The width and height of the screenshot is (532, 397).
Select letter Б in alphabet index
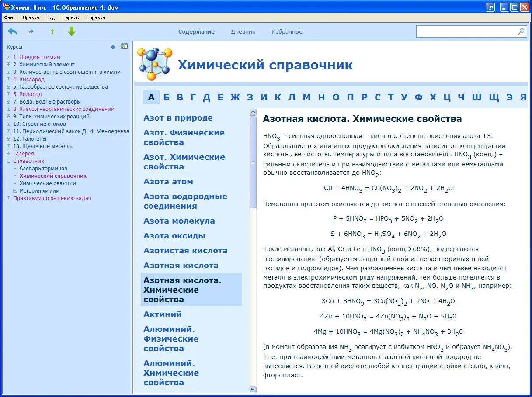166,97
